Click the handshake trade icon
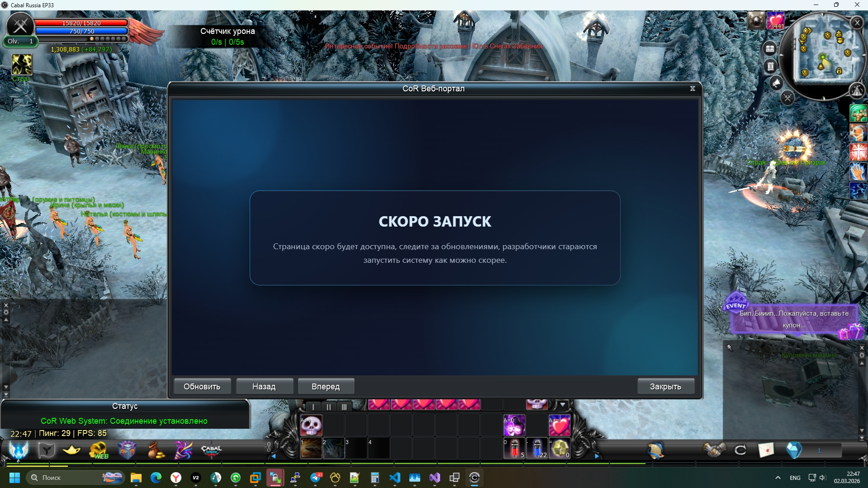The height and width of the screenshot is (488, 868). point(714,450)
